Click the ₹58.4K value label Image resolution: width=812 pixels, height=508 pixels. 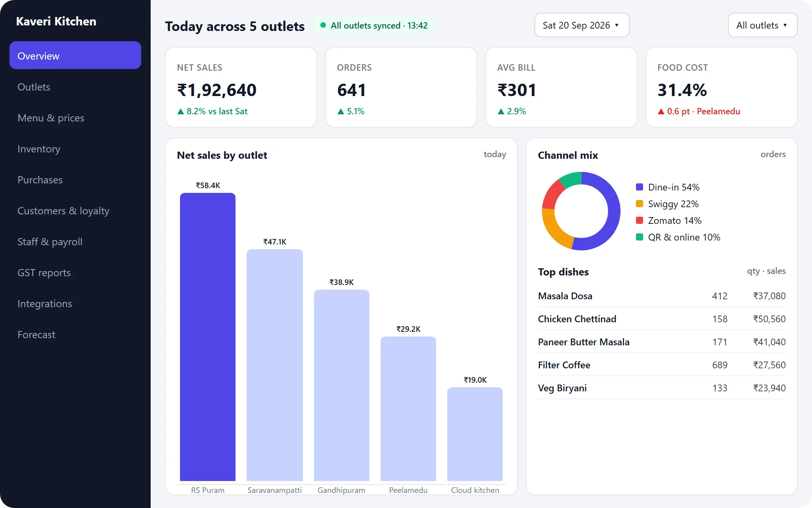208,185
